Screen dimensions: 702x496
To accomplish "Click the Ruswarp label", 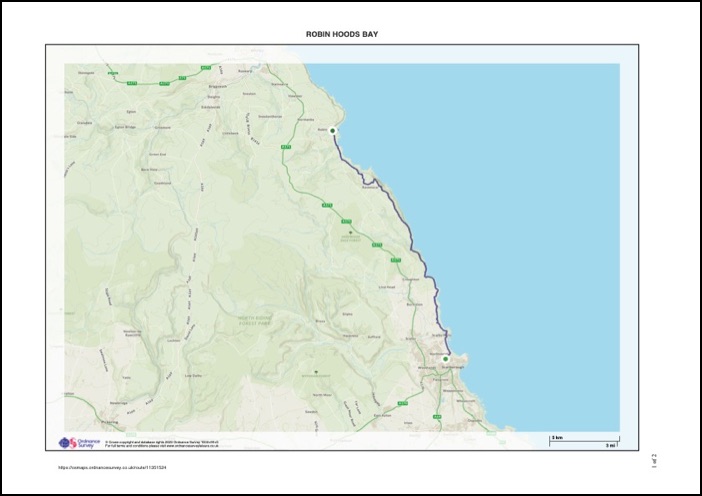I will (x=245, y=71).
